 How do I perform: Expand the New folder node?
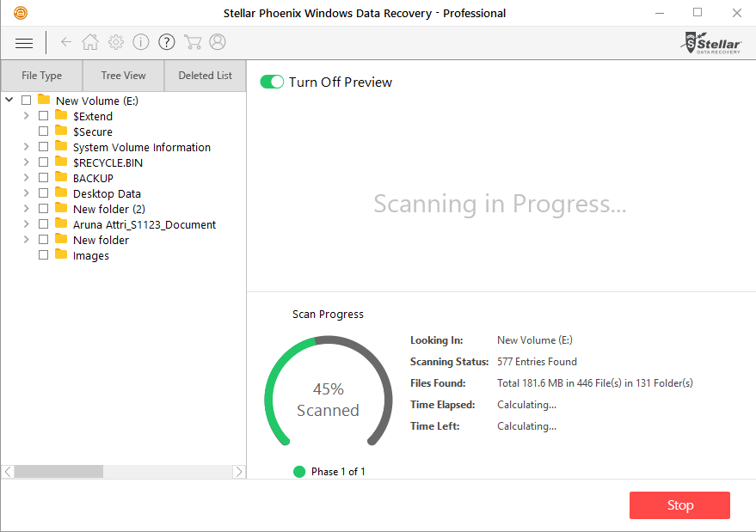(x=27, y=240)
